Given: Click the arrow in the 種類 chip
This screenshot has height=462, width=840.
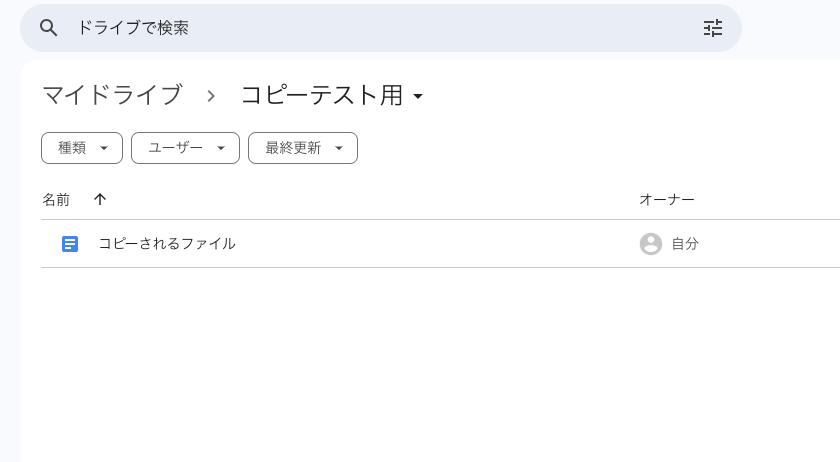Looking at the screenshot, I should 104,148.
